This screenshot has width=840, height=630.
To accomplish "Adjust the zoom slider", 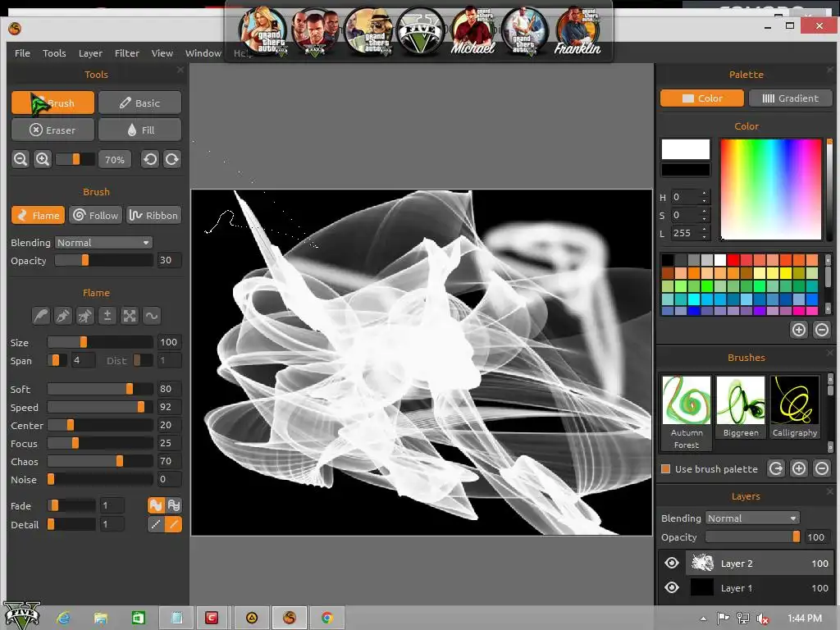I will click(x=75, y=159).
